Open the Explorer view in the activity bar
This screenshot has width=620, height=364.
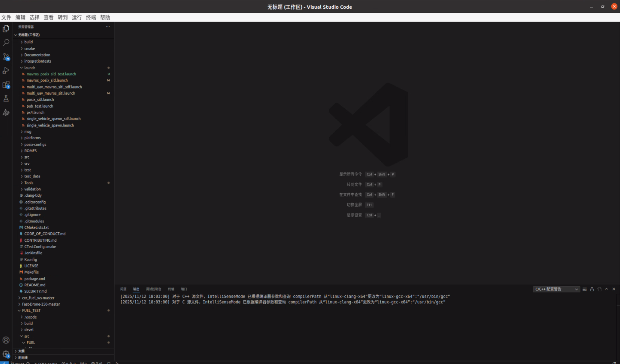click(x=6, y=28)
